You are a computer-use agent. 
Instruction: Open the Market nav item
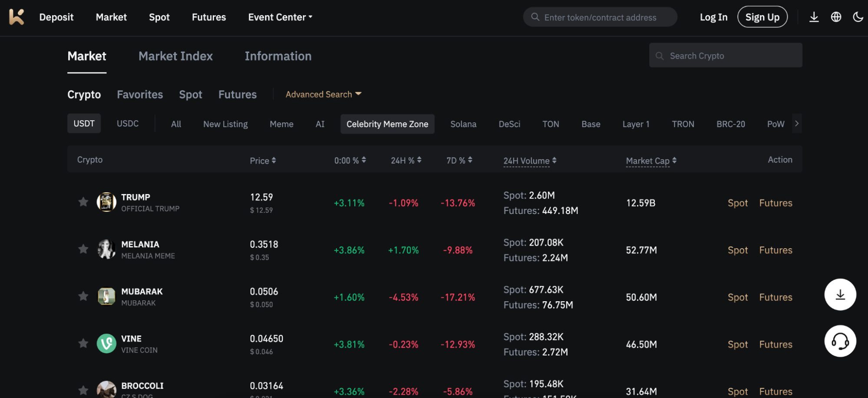111,17
